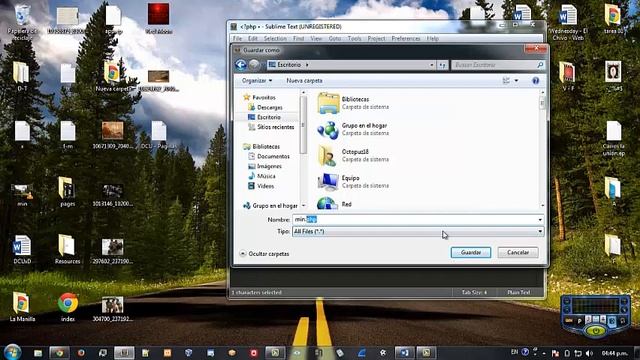640x360 pixels.
Task: Open the Windows Start orb
Action: 13,352
